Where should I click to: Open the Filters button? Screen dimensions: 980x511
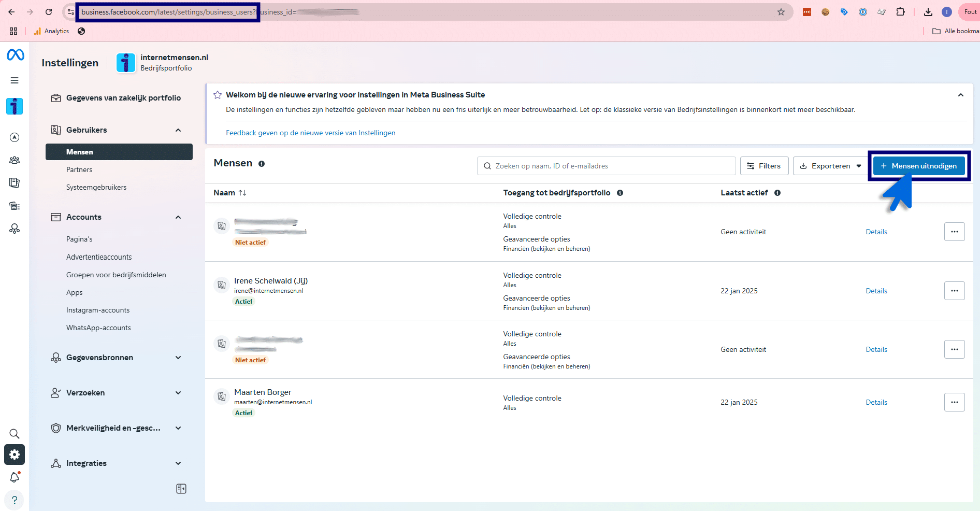(764, 166)
